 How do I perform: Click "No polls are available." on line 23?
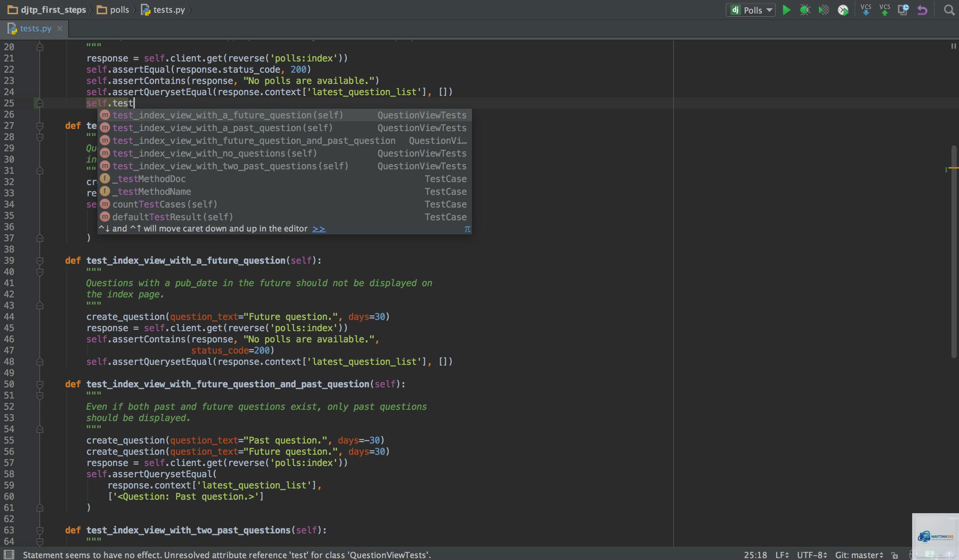[x=308, y=81]
